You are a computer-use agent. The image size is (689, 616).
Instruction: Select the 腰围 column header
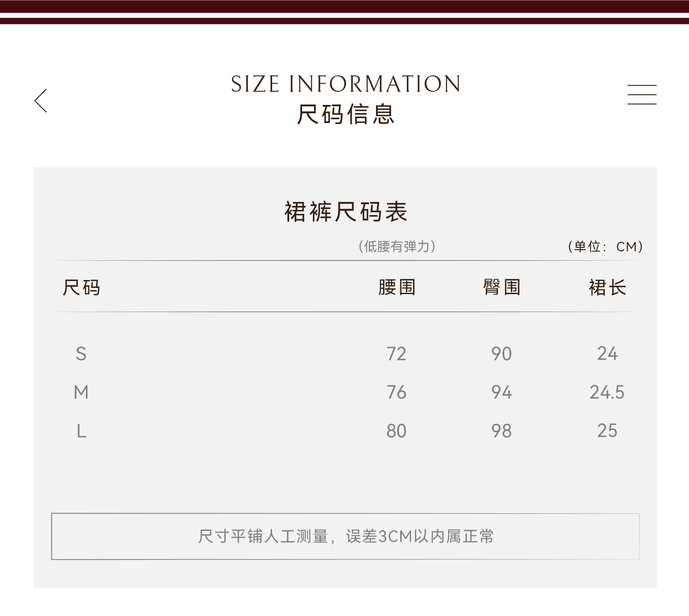tap(397, 287)
